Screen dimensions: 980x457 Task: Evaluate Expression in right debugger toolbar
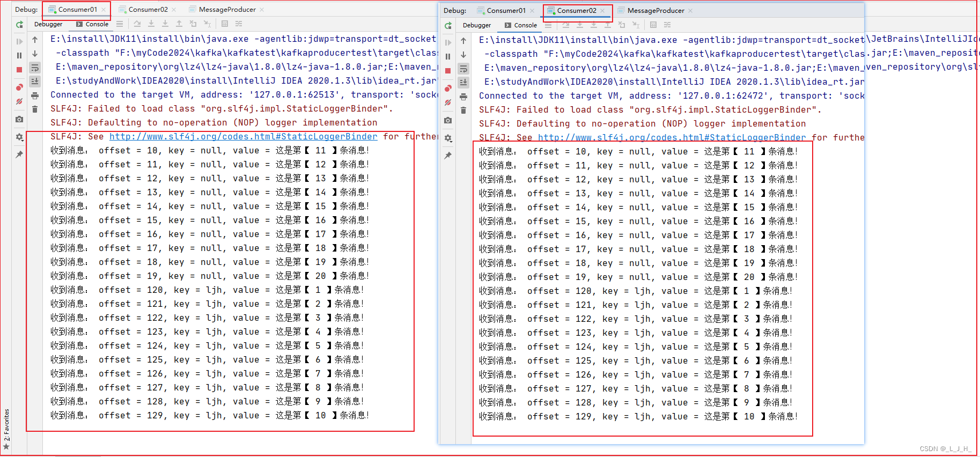pyautogui.click(x=653, y=25)
